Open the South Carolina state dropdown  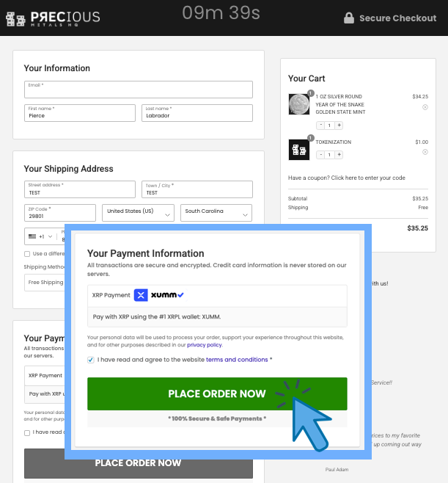point(216,213)
